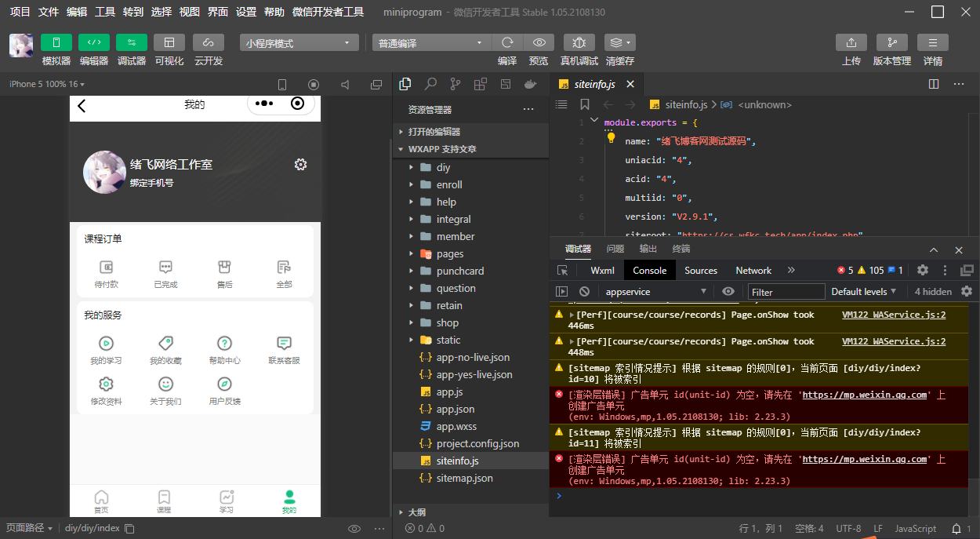This screenshot has height=539, width=980.
Task: Open version management (版本管理)
Action: [x=891, y=42]
